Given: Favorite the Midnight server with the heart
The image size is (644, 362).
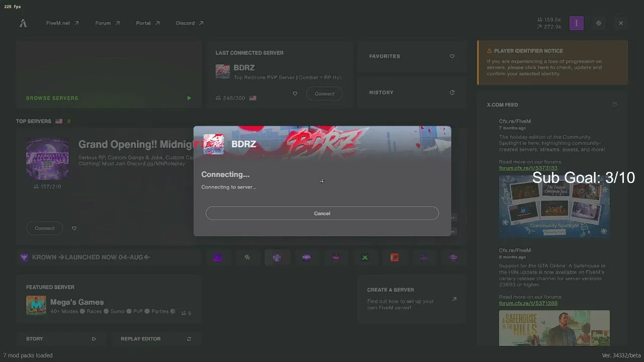Looking at the screenshot, I should click(74, 228).
